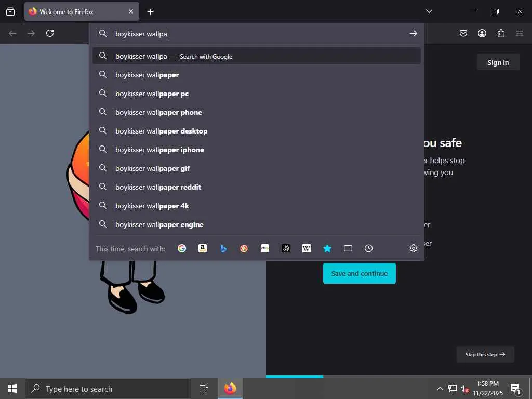Pick suggestion 'boykisser wallpaper gif'
The height and width of the screenshot is (399, 532).
(x=257, y=168)
